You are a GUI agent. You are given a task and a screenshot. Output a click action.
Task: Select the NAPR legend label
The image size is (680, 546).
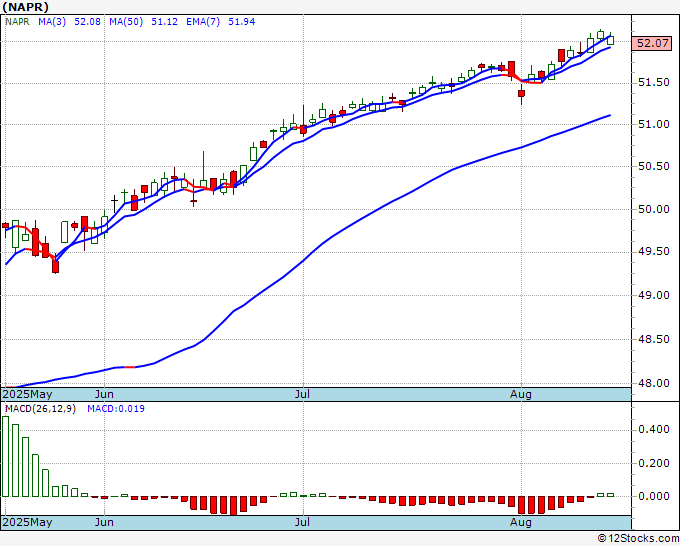[17, 22]
